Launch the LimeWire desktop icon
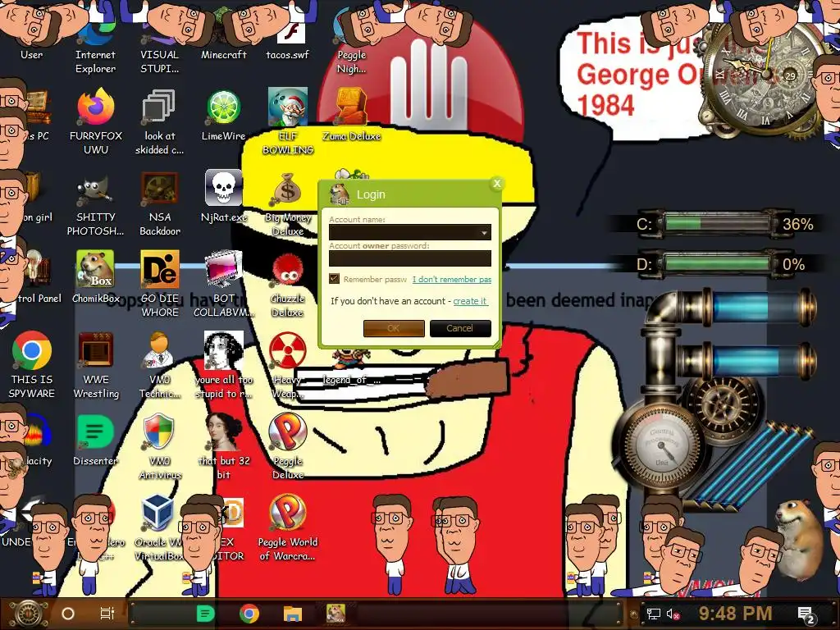Image resolution: width=840 pixels, height=630 pixels. (x=223, y=107)
